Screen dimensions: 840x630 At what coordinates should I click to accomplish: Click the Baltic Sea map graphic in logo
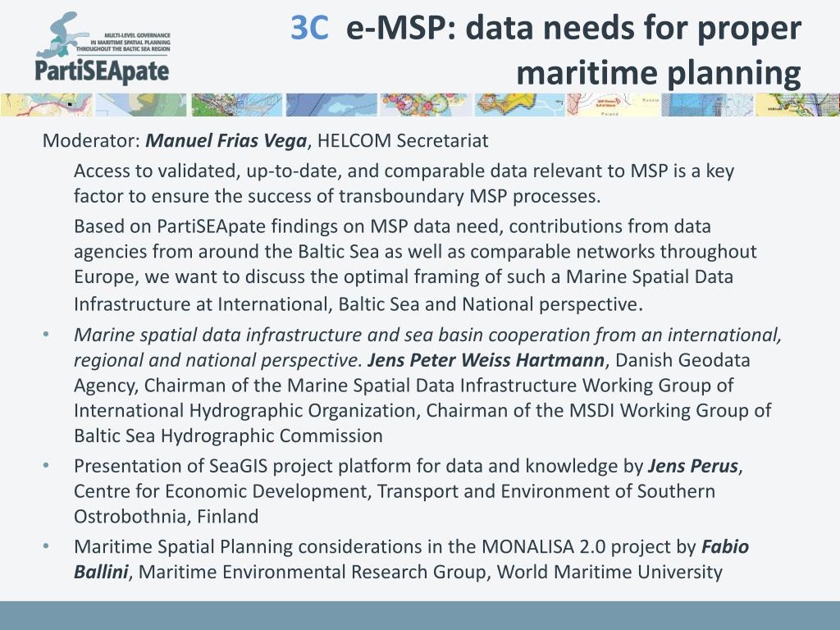tap(60, 34)
